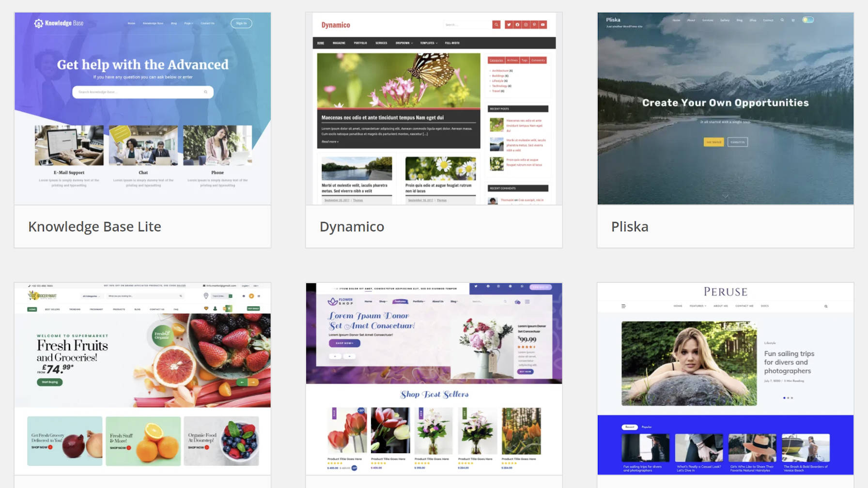Click the Pinterest icon in Dynamico preview

point(534,25)
